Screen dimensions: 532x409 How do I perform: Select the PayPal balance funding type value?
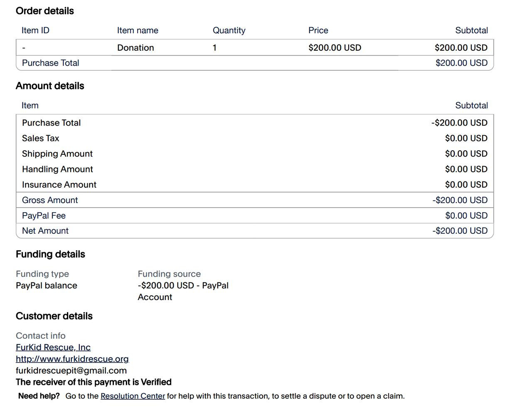tap(47, 286)
